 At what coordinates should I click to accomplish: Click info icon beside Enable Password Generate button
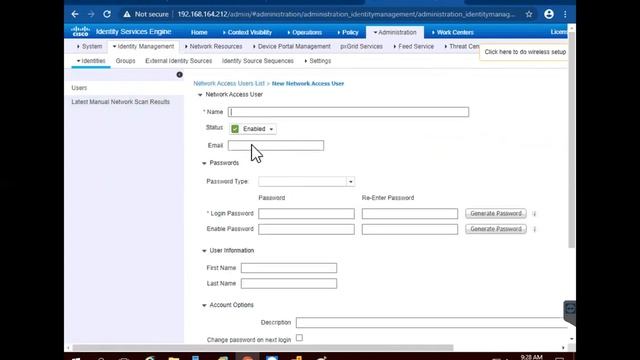click(x=535, y=229)
